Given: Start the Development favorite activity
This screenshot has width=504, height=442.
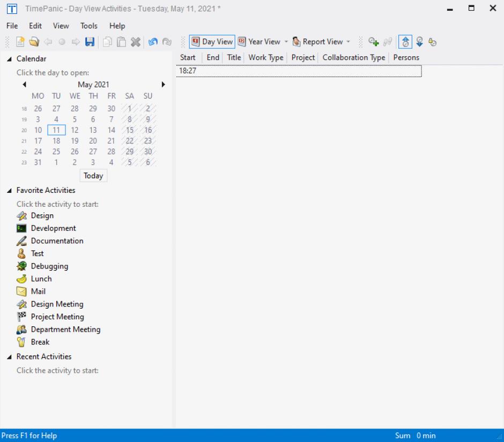Looking at the screenshot, I should (46, 228).
